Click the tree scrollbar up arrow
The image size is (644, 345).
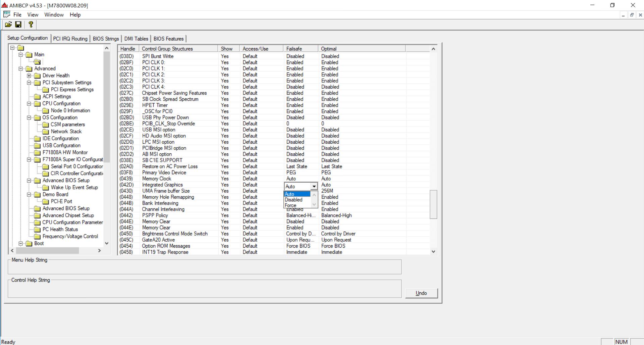tap(107, 48)
